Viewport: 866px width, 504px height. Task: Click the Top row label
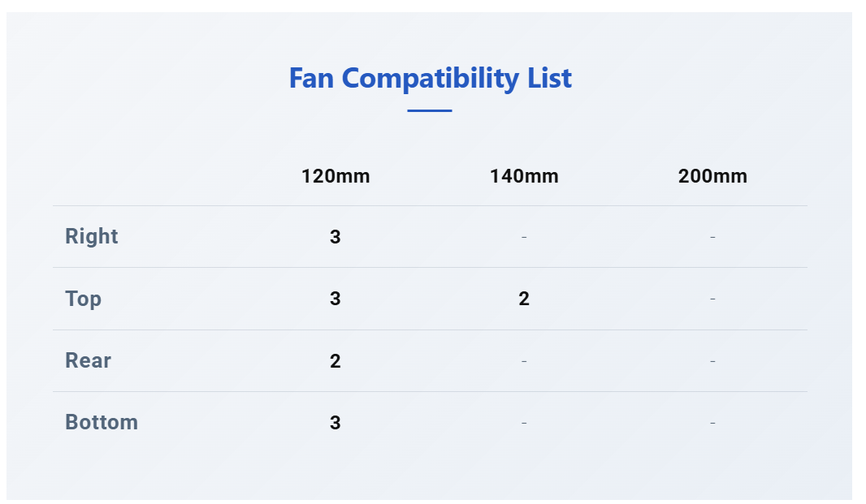click(x=84, y=299)
